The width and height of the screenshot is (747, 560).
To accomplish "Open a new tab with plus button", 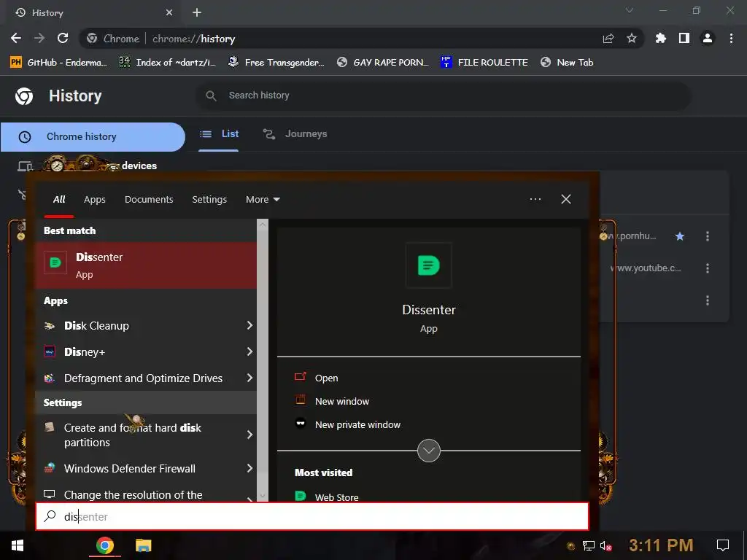I will pos(197,12).
